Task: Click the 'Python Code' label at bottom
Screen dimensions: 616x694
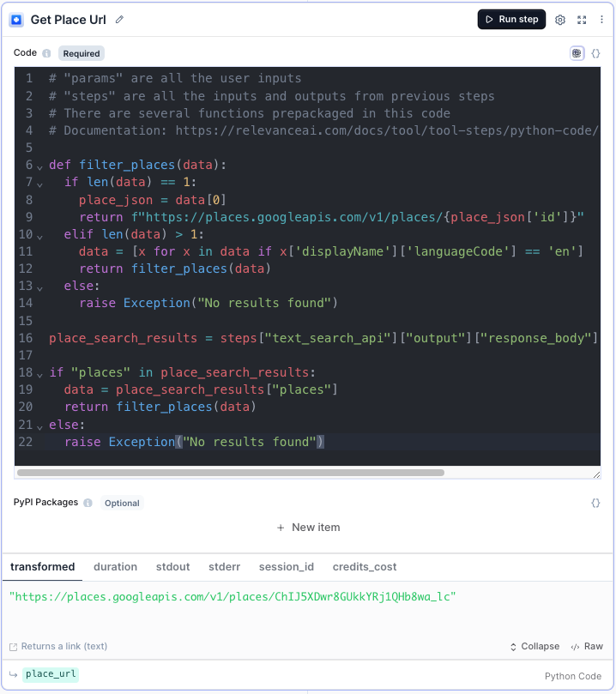Action: pyautogui.click(x=572, y=676)
